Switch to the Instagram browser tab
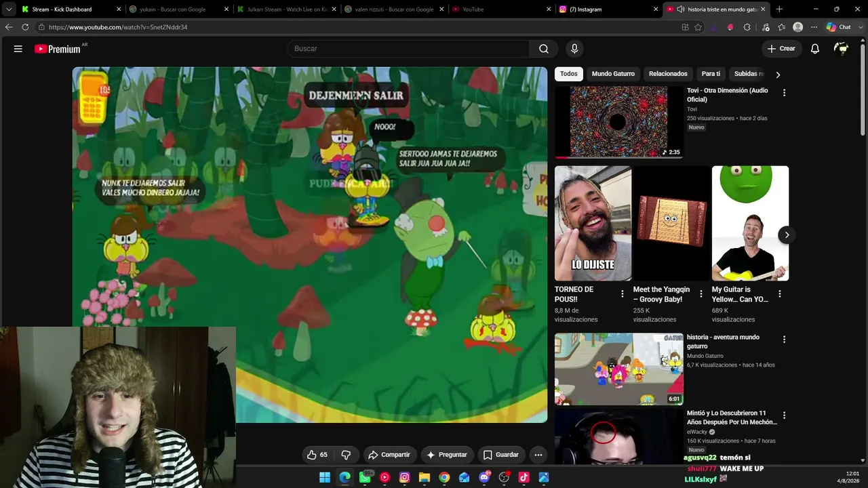The width and height of the screenshot is (868, 488). point(609,9)
